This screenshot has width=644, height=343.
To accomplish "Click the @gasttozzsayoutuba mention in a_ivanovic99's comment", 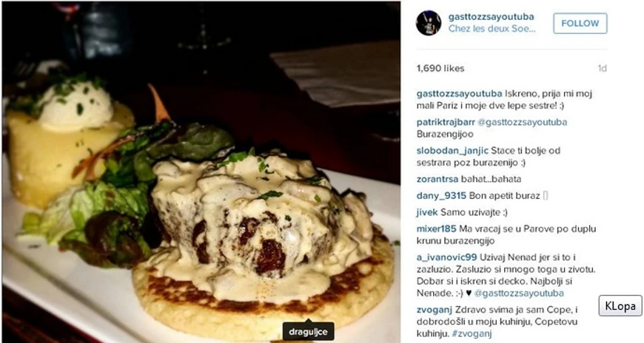I will tap(519, 293).
